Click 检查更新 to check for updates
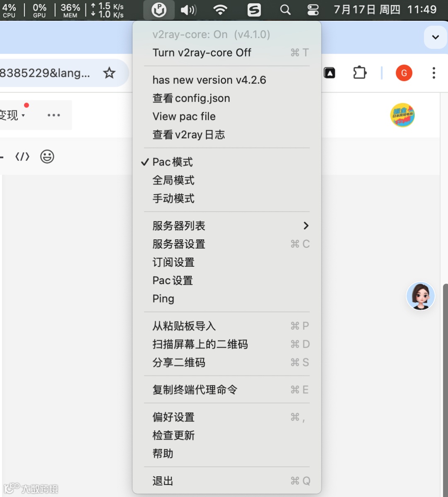This screenshot has height=497, width=448. coord(173,435)
